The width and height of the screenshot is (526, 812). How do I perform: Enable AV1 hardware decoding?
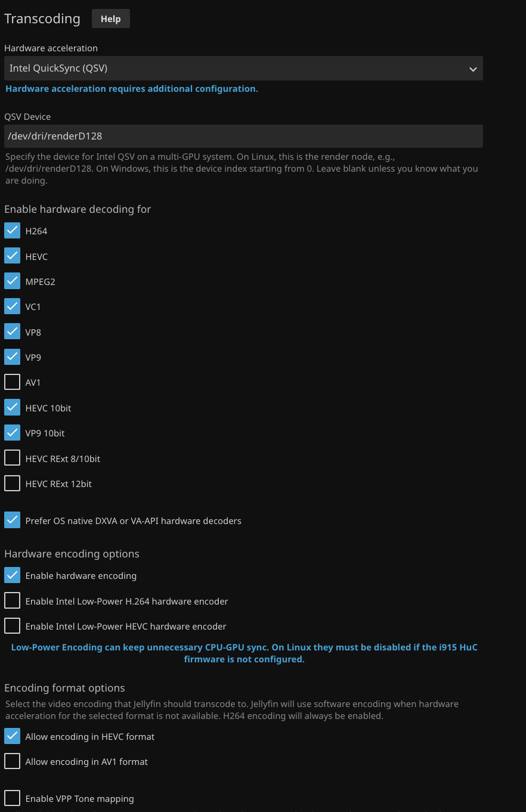pyautogui.click(x=13, y=382)
